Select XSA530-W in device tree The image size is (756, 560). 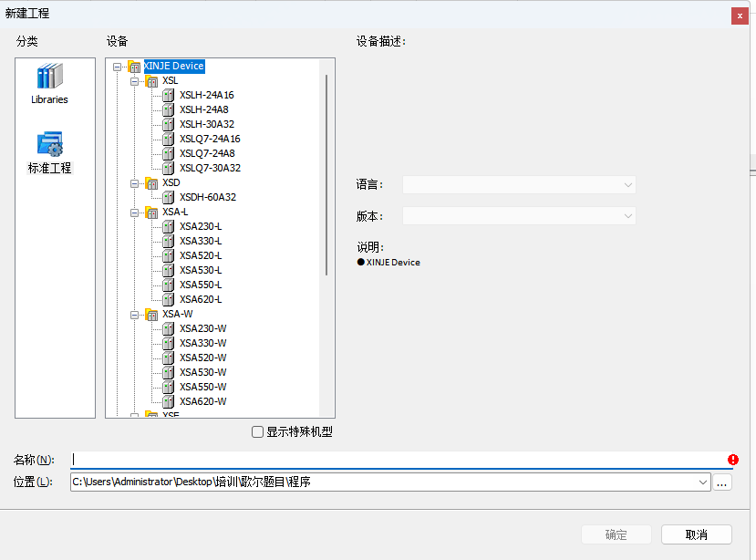tap(203, 372)
